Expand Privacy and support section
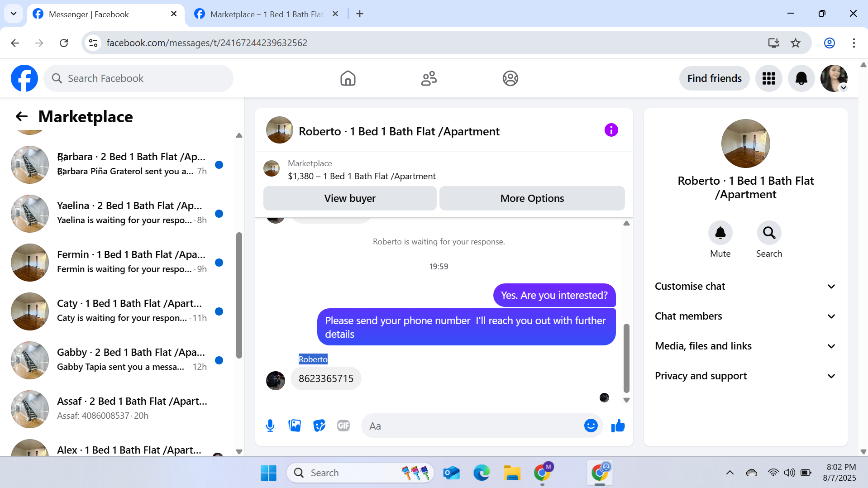The image size is (868, 488). 745,376
